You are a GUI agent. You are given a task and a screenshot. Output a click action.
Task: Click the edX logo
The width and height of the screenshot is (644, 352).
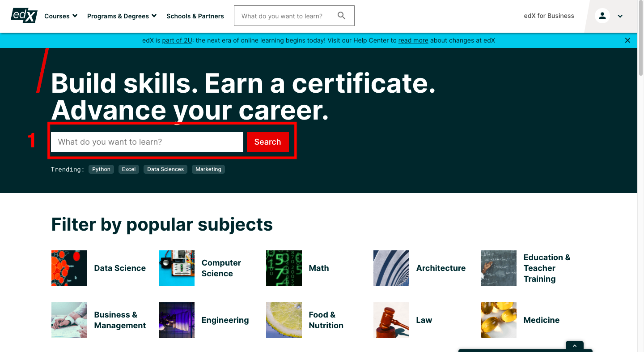click(24, 16)
